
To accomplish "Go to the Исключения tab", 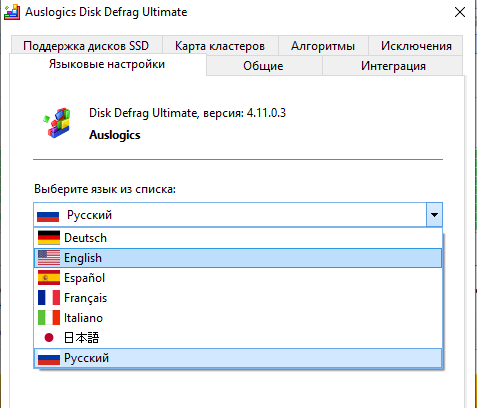I will [x=416, y=46].
